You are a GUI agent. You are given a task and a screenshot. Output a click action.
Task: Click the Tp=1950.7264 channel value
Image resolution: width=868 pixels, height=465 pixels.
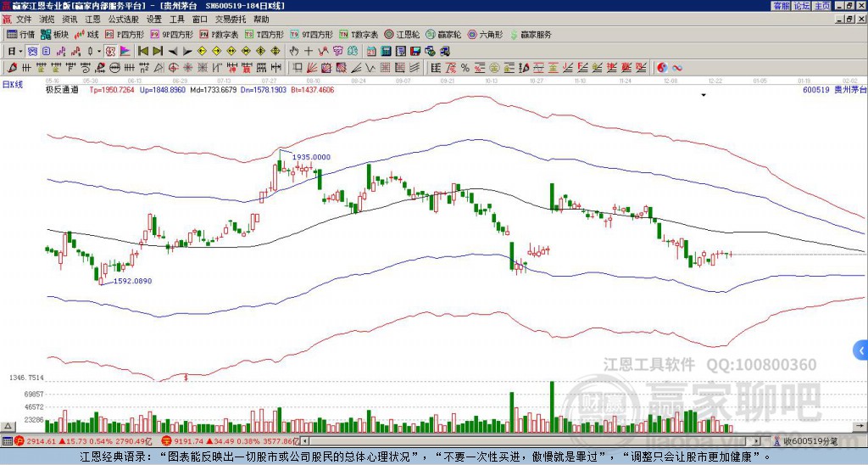tap(112, 89)
